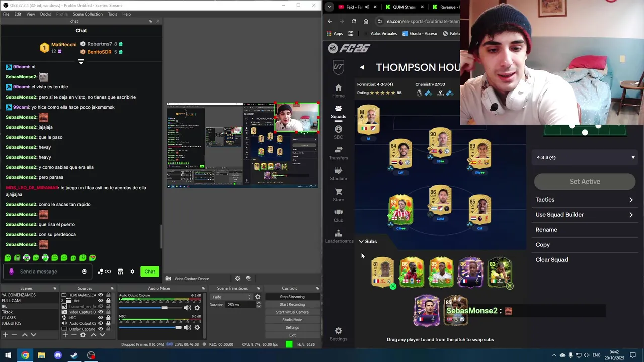Open Apps bookmark in bookmarks bar
This screenshot has width=644, height=362.
coord(335,34)
